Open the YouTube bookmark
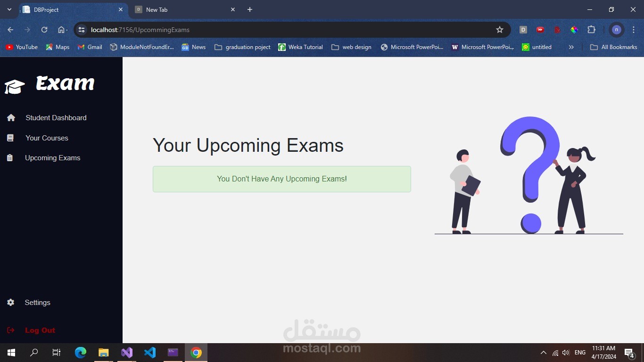 21,47
